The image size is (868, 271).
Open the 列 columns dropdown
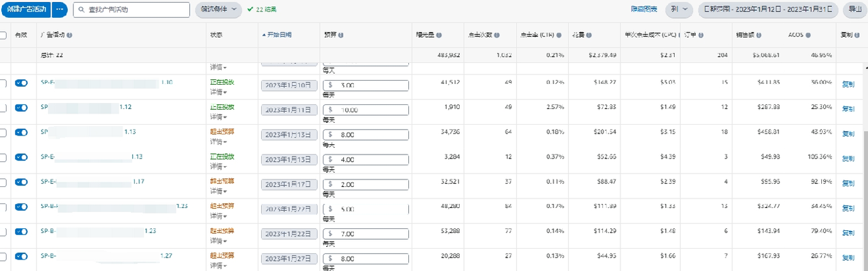[677, 9]
